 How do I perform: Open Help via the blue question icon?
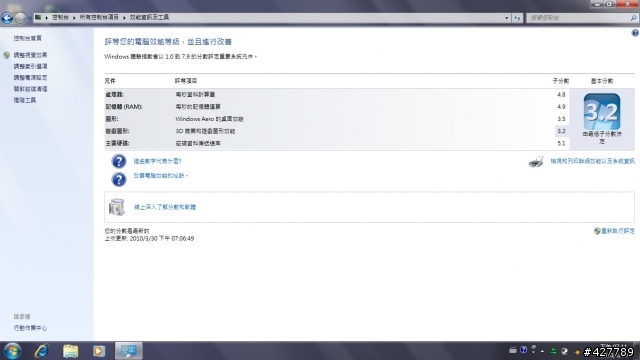pyautogui.click(x=635, y=33)
